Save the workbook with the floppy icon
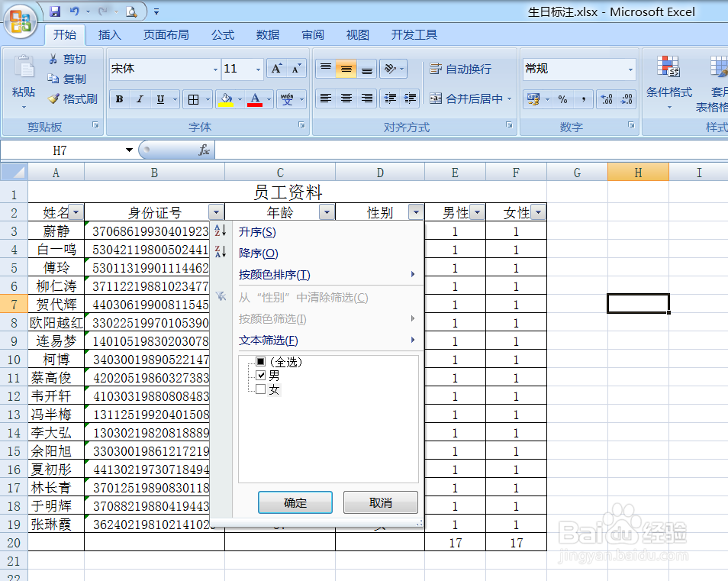This screenshot has height=581, width=728. (55, 11)
